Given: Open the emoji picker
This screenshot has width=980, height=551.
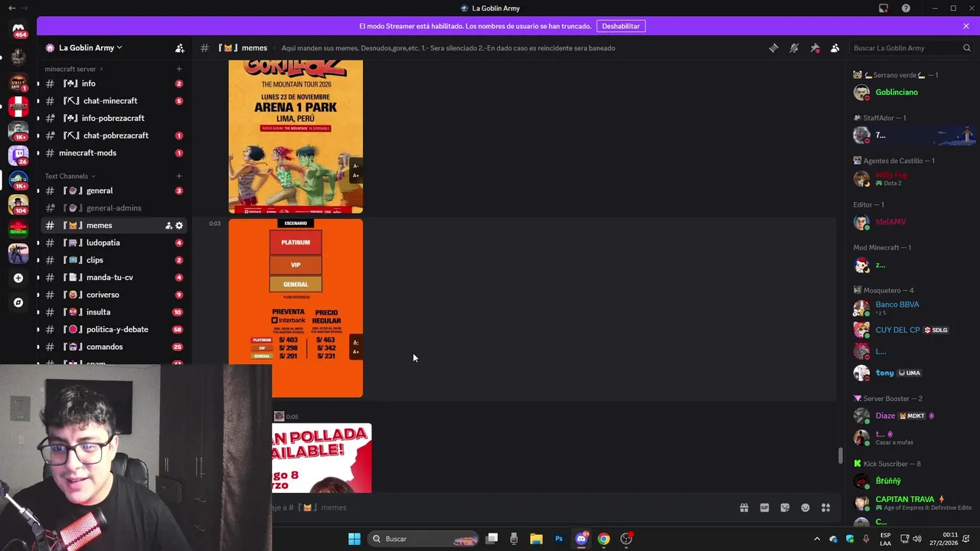Looking at the screenshot, I should [x=805, y=507].
